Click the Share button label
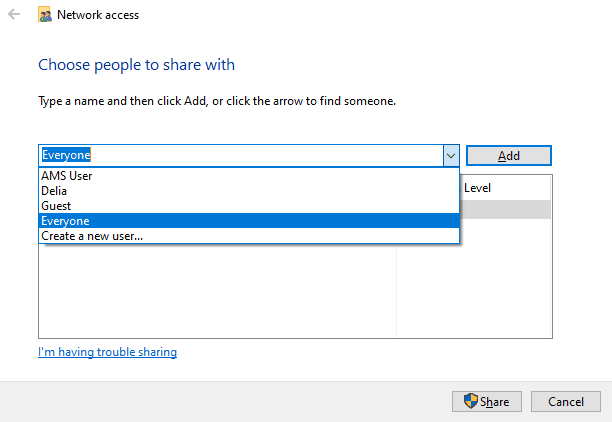The height and width of the screenshot is (422, 612). [494, 402]
